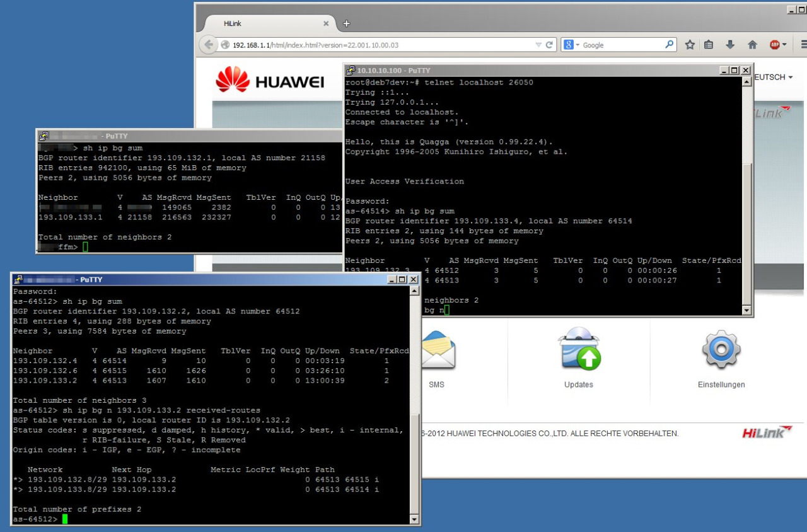This screenshot has height=532, width=807.
Task: Close the HiLink tab
Action: coord(326,23)
